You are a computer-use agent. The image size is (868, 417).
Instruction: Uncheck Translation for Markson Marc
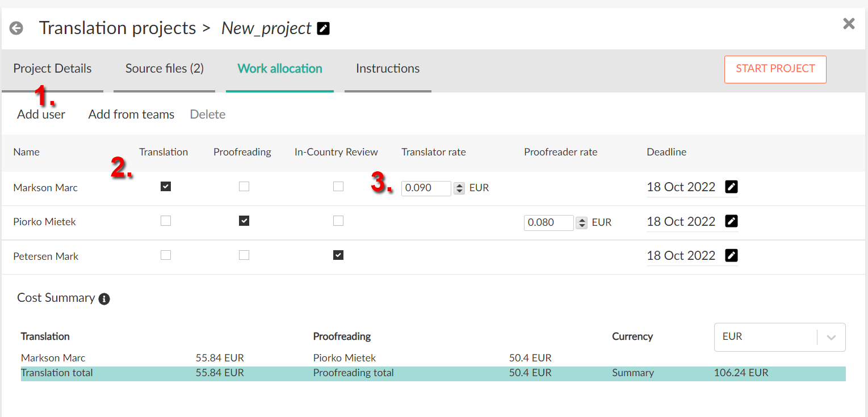(166, 186)
